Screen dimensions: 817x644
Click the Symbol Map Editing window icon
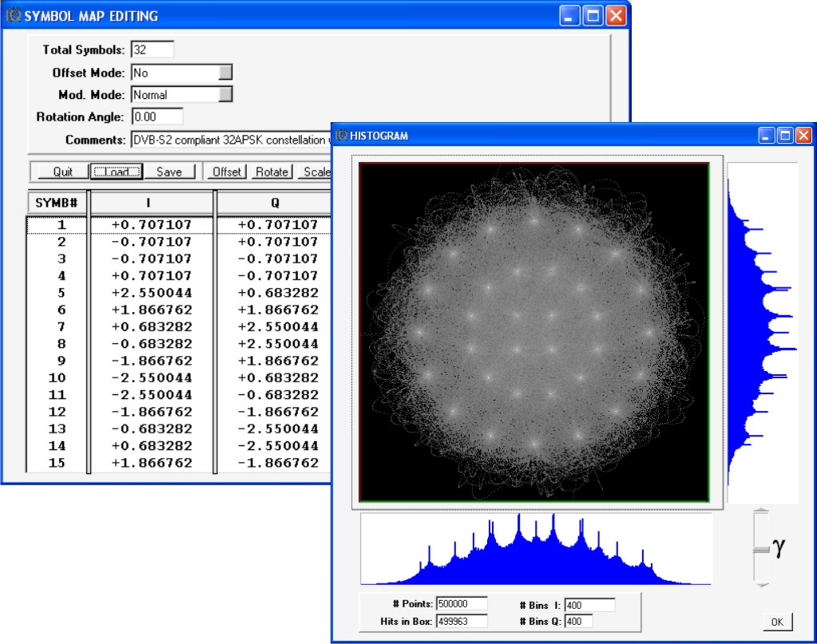14,16
